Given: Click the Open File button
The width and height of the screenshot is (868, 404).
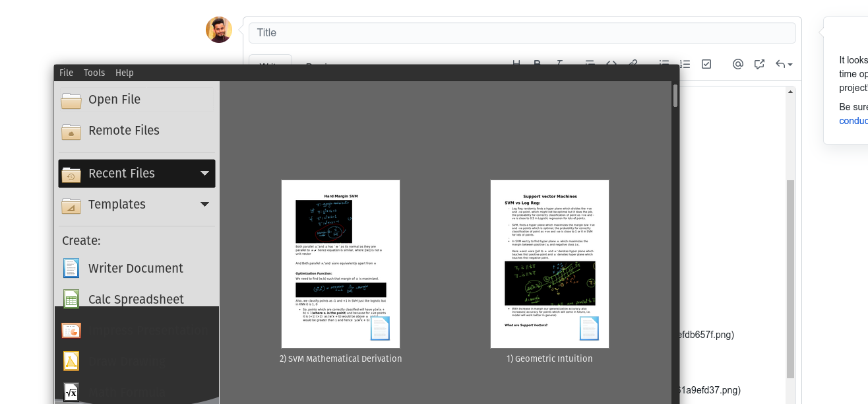Looking at the screenshot, I should tap(137, 100).
